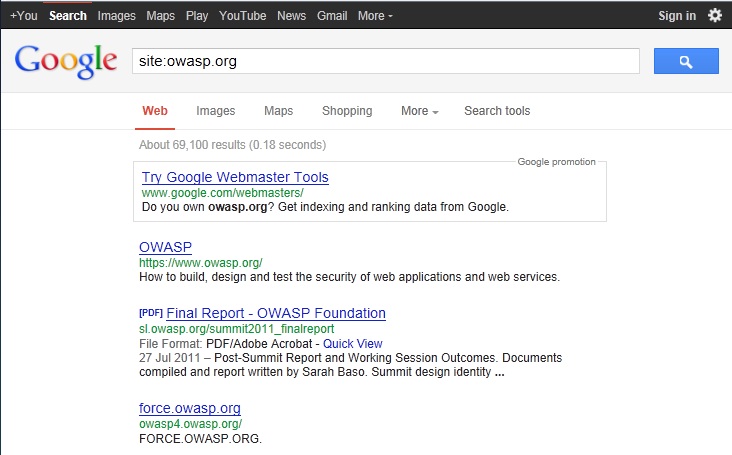Open the OWASP search result link
The height and width of the screenshot is (455, 732).
click(x=165, y=247)
